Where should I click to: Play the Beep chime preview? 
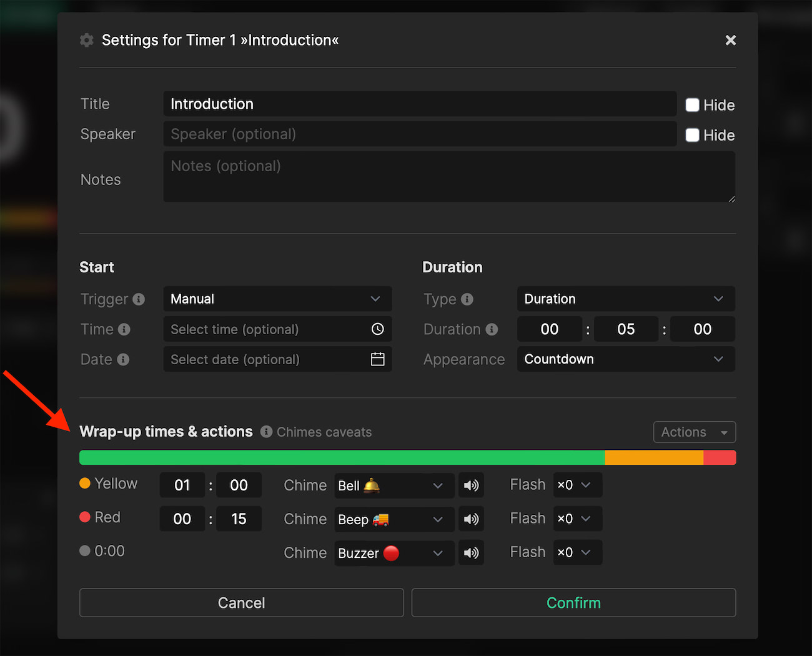472,519
